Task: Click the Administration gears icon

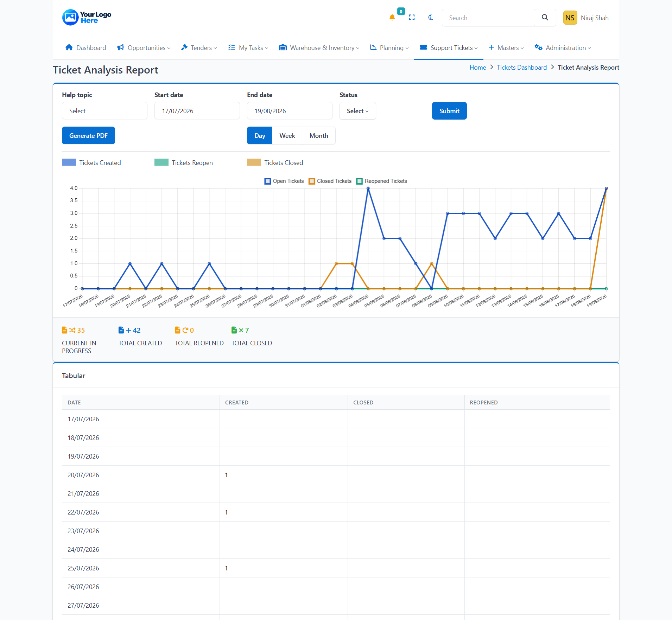Action: (538, 47)
